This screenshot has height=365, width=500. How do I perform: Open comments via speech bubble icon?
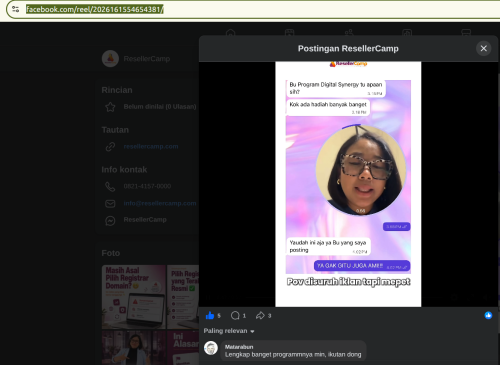[235, 315]
